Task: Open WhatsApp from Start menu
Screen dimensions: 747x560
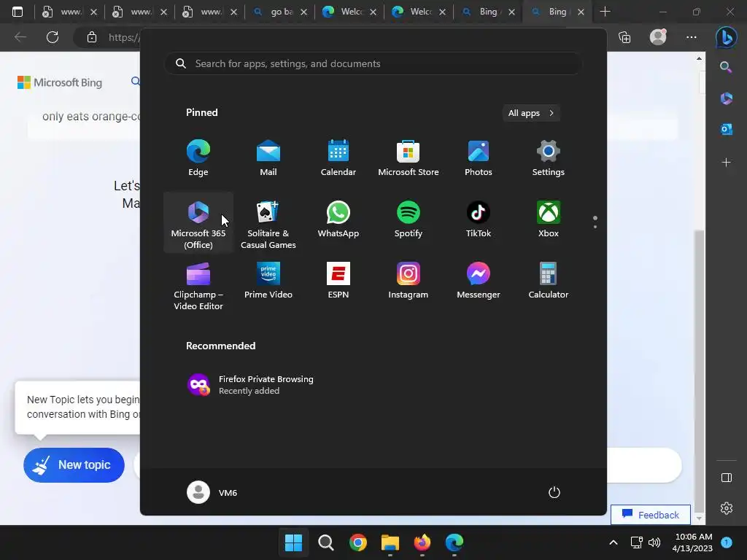Action: pyautogui.click(x=338, y=220)
